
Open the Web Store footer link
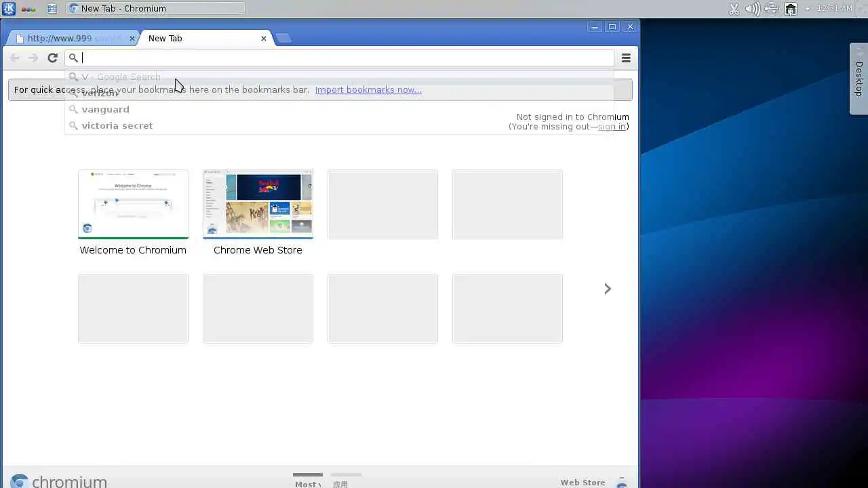point(583,483)
